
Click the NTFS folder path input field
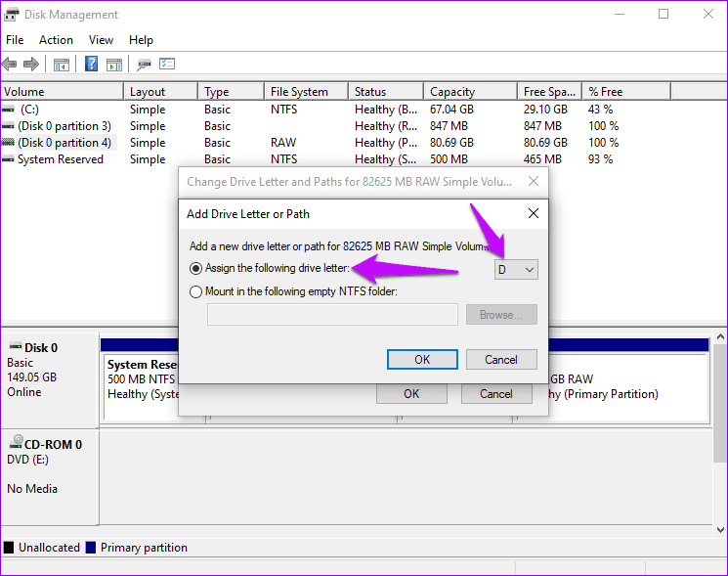tap(332, 315)
